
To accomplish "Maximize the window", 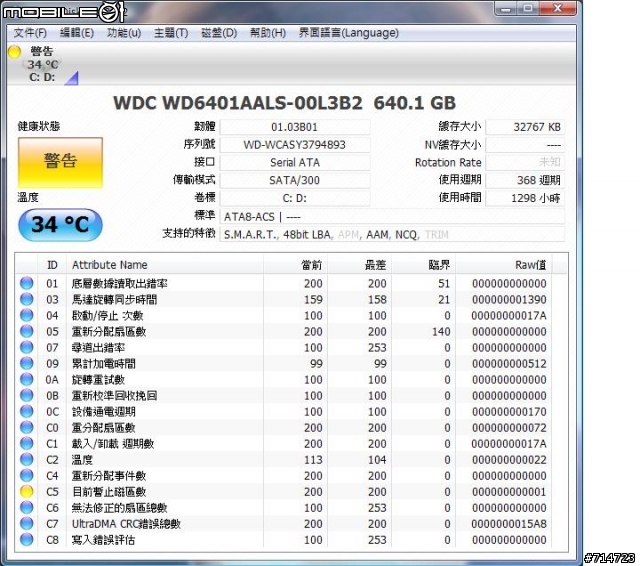I will tap(528, 8).
